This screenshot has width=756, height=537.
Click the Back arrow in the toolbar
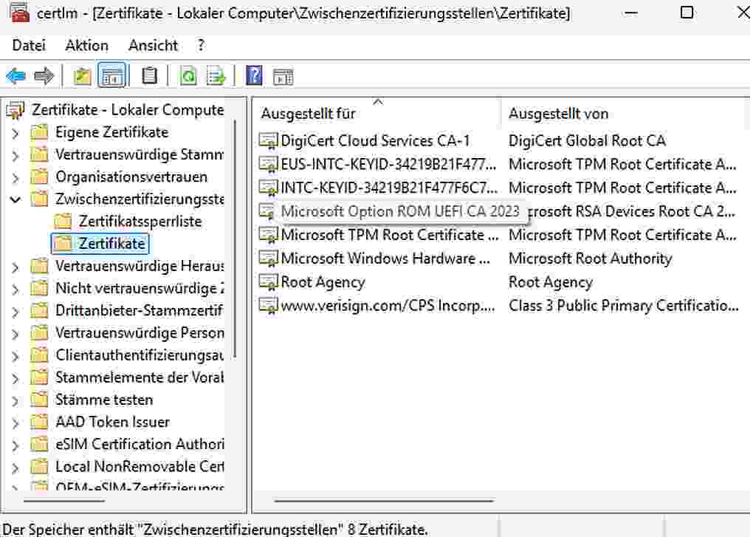pyautogui.click(x=16, y=76)
